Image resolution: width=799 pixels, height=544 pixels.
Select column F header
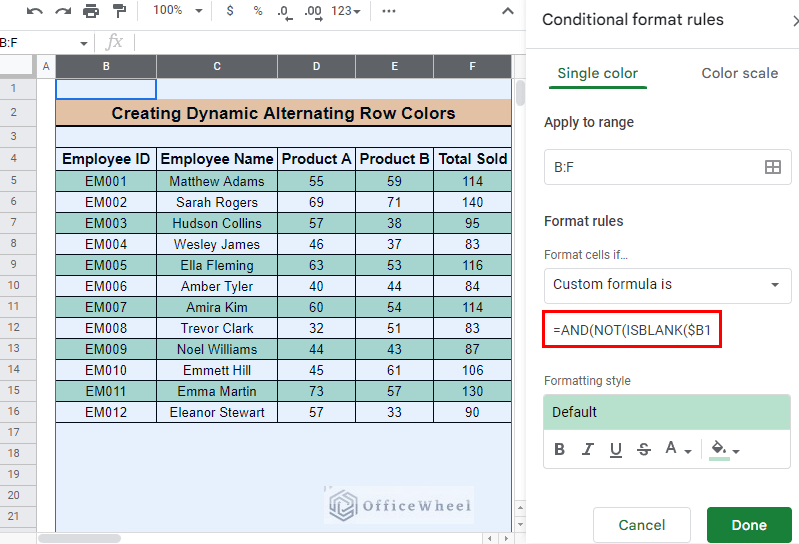(472, 66)
